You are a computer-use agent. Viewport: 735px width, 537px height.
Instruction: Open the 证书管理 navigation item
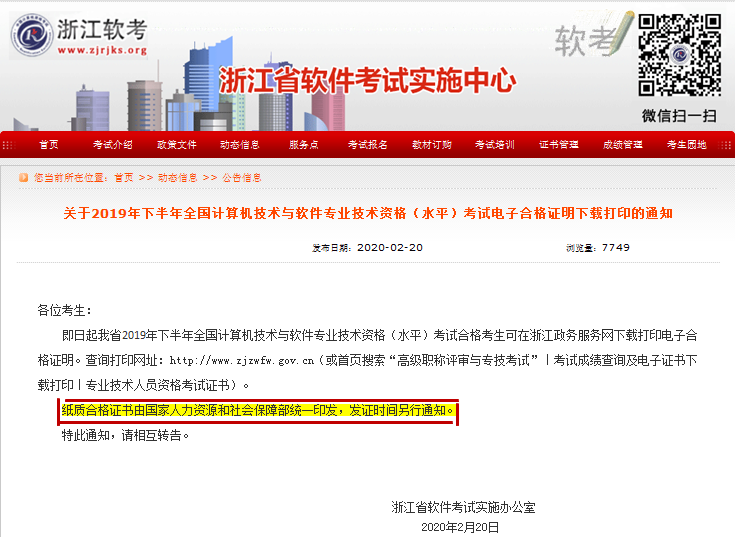[x=559, y=145]
